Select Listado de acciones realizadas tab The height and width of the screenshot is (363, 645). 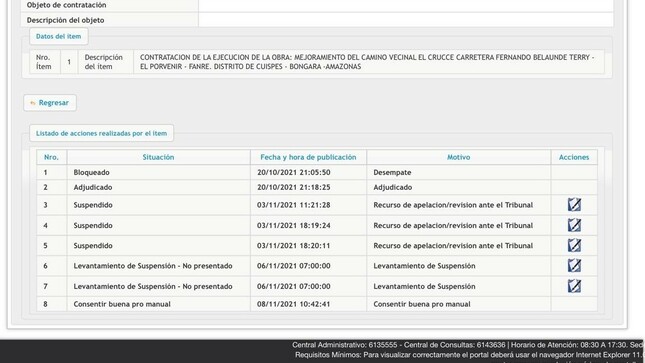[101, 133]
